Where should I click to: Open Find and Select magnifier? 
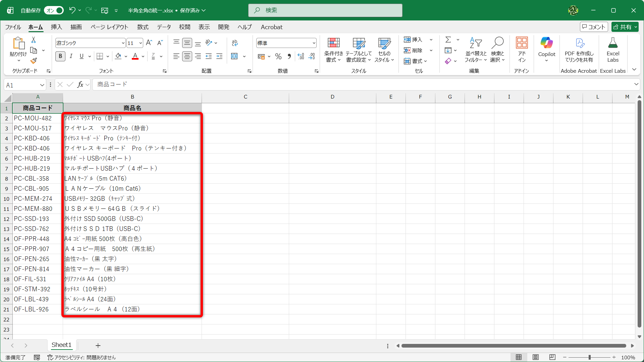click(497, 50)
